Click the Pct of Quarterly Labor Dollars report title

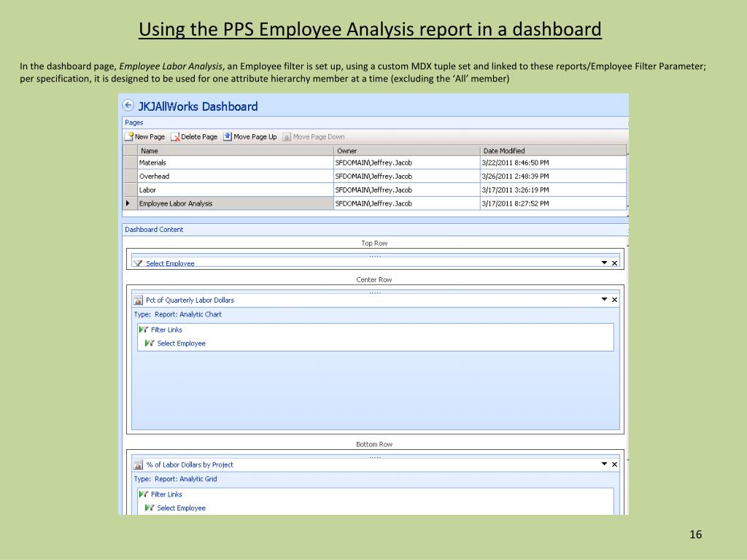pyautogui.click(x=190, y=300)
